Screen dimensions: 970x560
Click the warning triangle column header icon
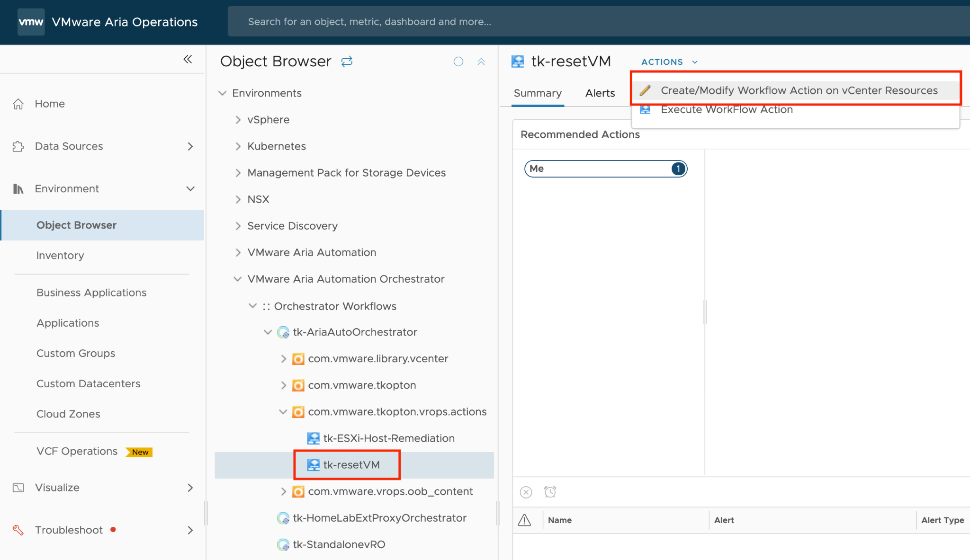(524, 520)
